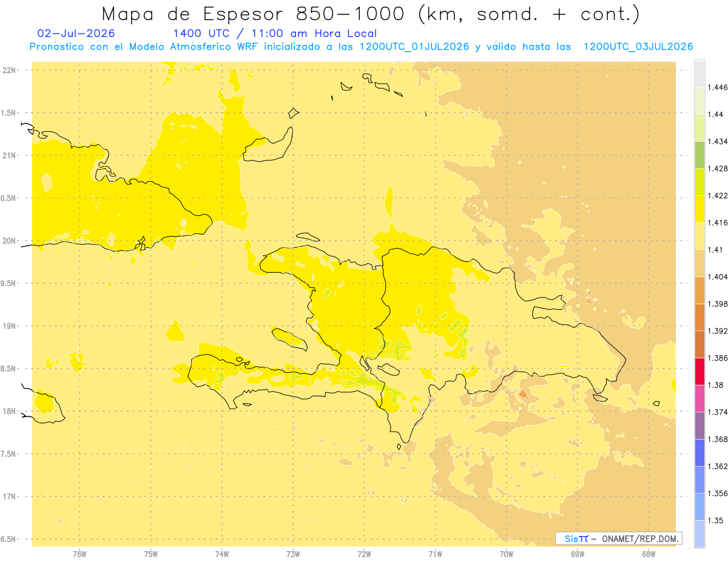This screenshot has height=562, width=728.
Task: Click the colorbar value '1.38'
Action: [x=715, y=385]
